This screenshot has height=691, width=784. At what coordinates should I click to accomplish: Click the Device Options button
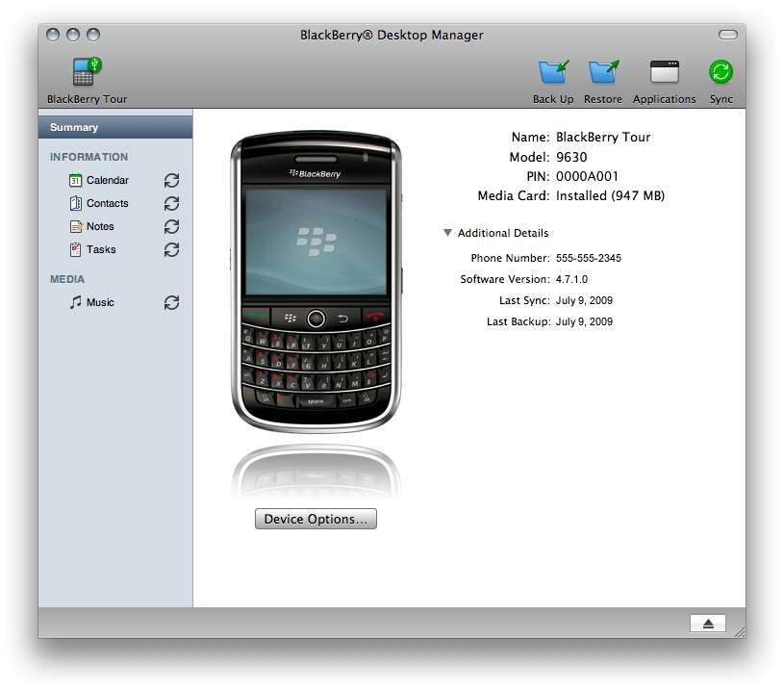[316, 519]
